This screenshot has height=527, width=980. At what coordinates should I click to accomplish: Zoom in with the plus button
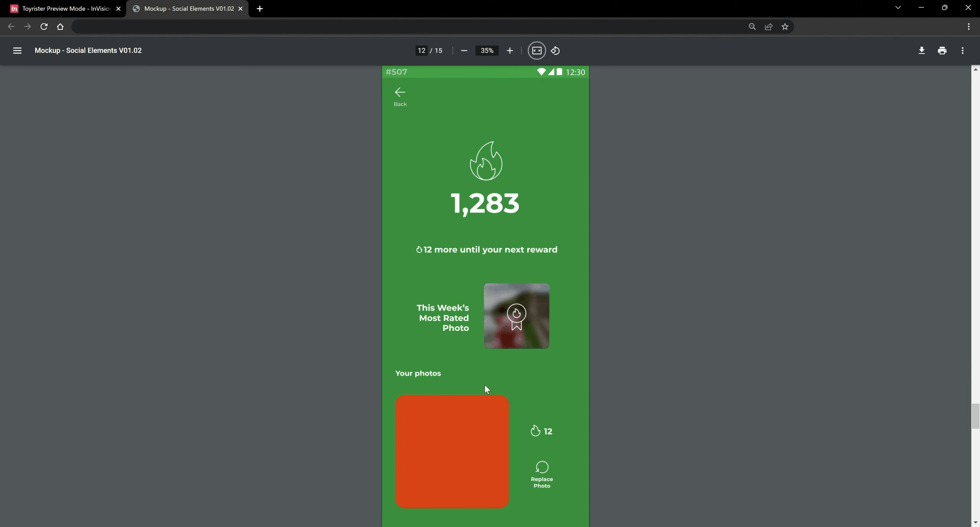click(510, 51)
